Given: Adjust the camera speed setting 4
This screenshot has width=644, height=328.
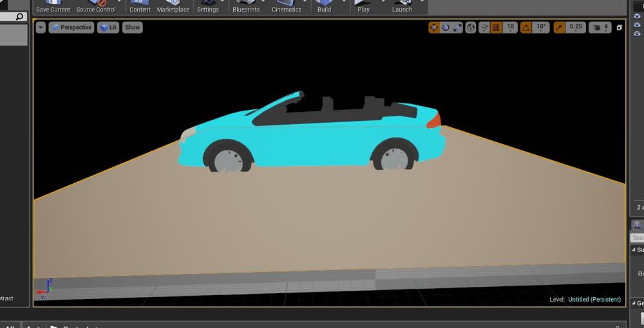Looking at the screenshot, I should pyautogui.click(x=600, y=28).
